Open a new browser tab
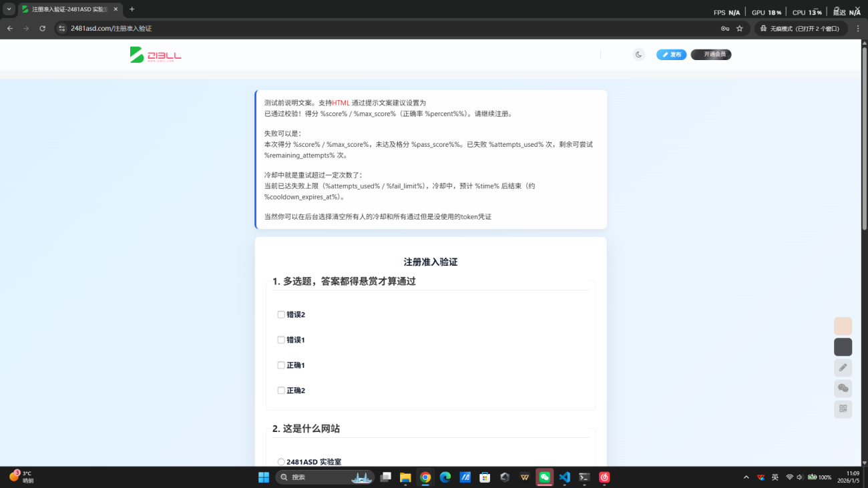 pyautogui.click(x=132, y=9)
